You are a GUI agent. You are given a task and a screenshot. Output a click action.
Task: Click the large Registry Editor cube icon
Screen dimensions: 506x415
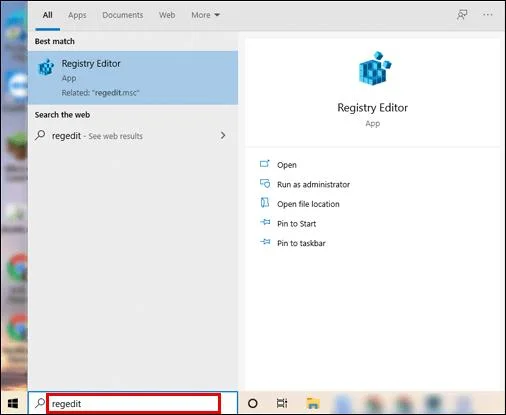(x=375, y=68)
